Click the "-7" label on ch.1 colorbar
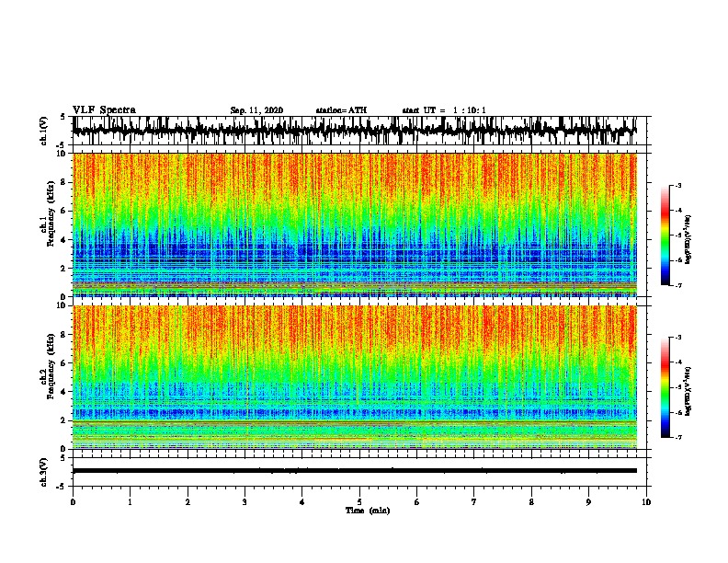 click(x=677, y=285)
